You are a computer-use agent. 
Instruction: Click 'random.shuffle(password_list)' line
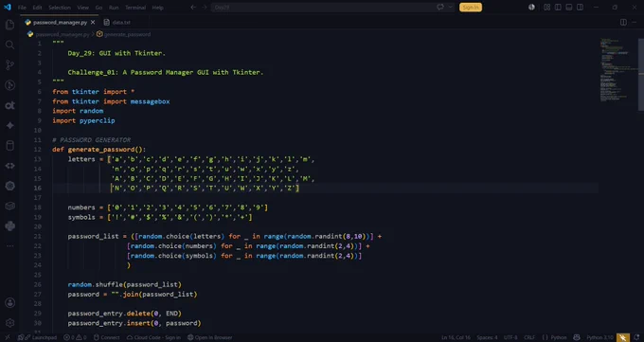click(124, 284)
